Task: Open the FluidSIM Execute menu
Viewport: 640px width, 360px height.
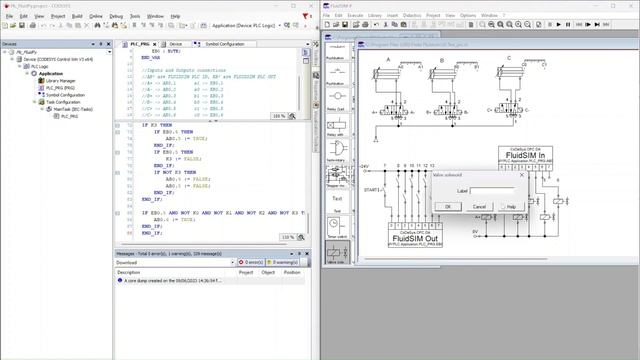Action: [x=355, y=16]
